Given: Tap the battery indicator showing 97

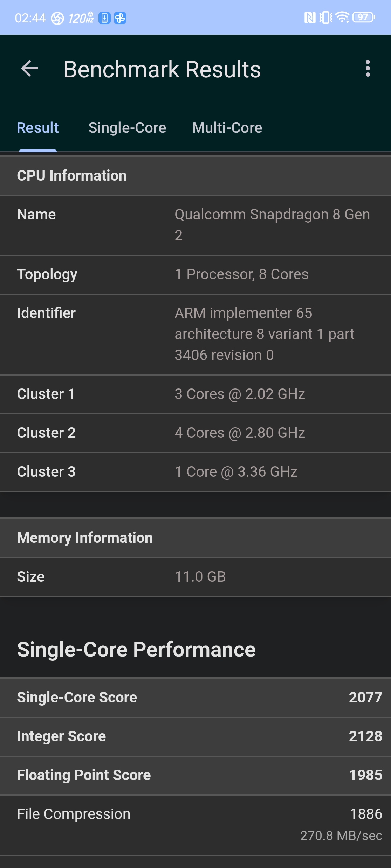Looking at the screenshot, I should click(364, 17).
